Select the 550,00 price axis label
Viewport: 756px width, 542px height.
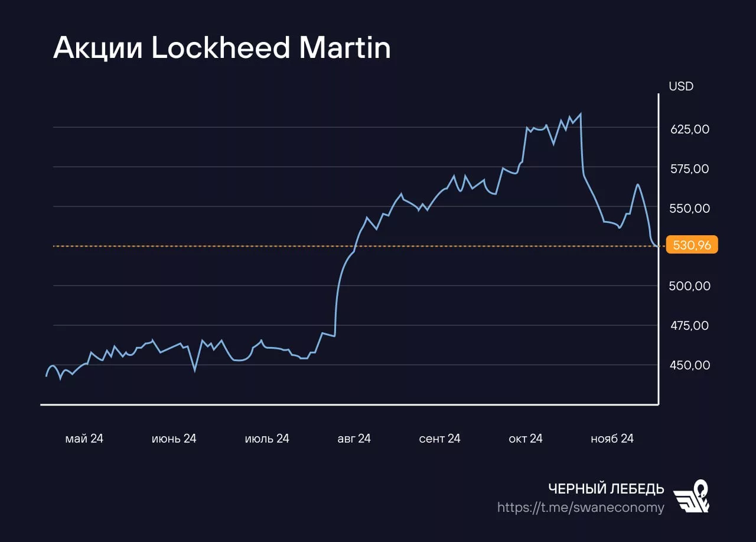[x=690, y=208]
